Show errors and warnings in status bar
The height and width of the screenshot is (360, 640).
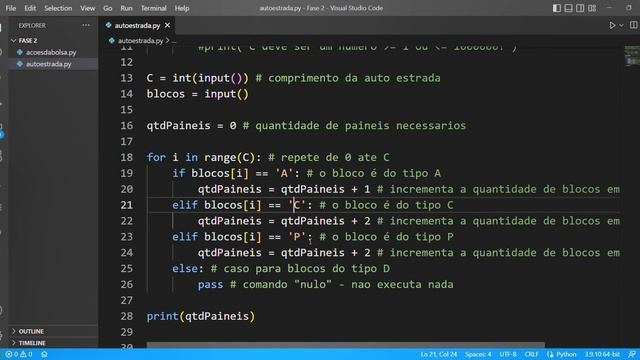[x=19, y=354]
